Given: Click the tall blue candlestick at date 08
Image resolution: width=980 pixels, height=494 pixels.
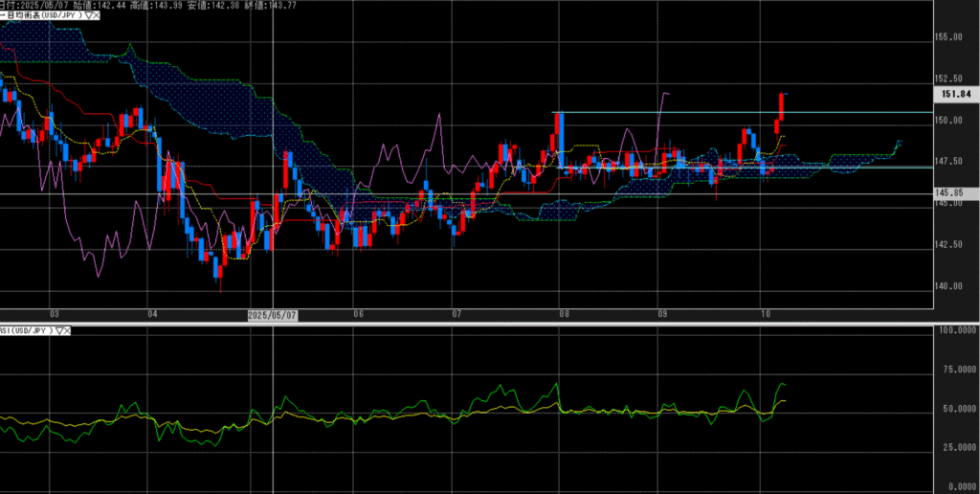Looking at the screenshot, I should click(x=561, y=134).
